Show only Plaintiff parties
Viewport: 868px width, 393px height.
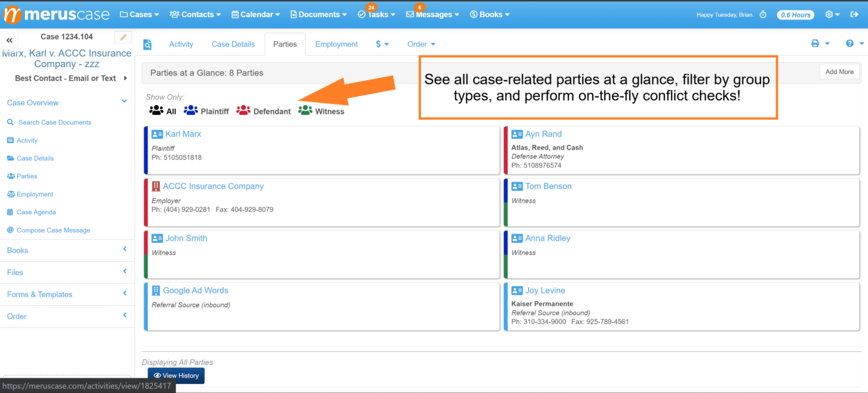pos(215,111)
